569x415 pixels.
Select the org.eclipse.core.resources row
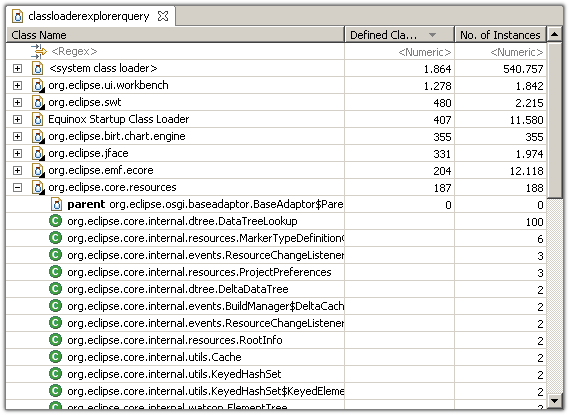coord(276,188)
